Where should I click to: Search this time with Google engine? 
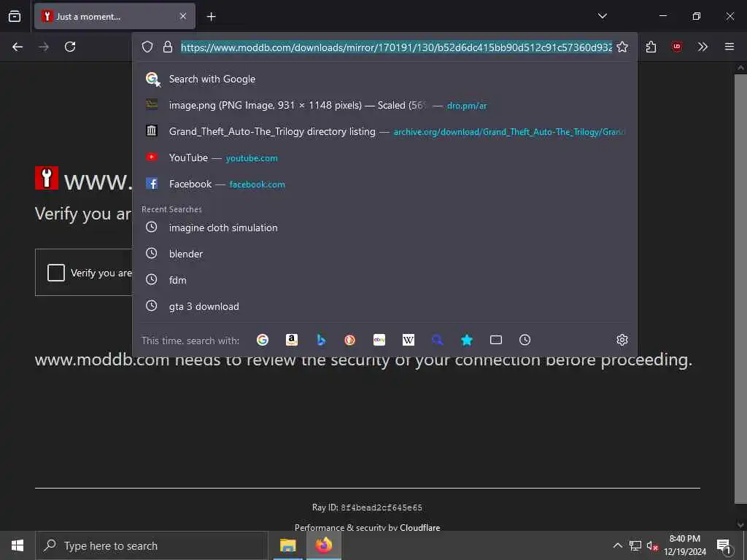[263, 340]
